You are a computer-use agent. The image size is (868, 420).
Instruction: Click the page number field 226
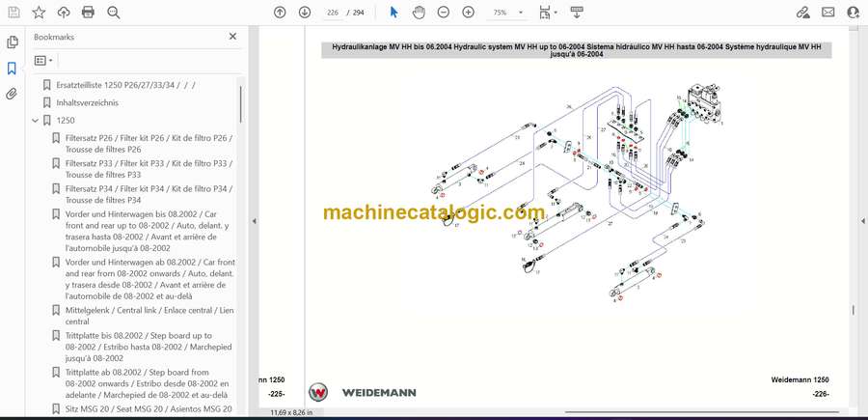[332, 13]
